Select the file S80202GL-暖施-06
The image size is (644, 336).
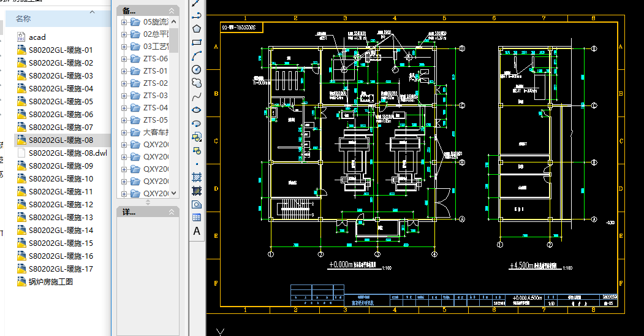click(x=61, y=114)
